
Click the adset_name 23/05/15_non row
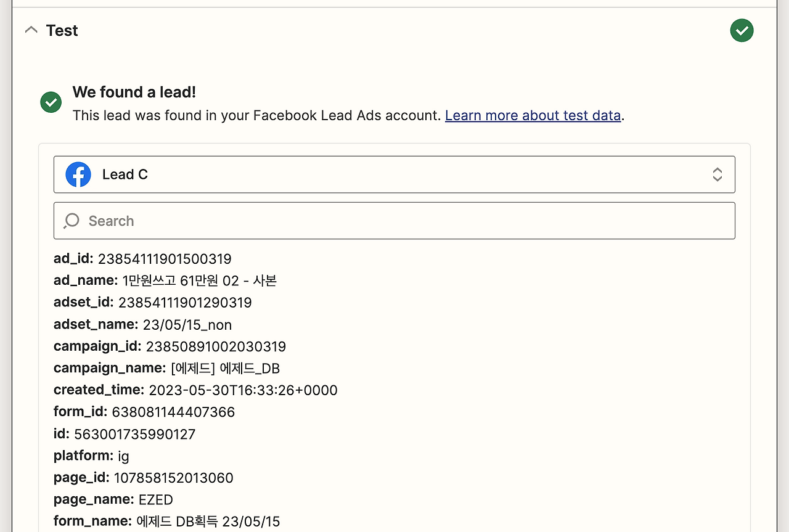[142, 324]
